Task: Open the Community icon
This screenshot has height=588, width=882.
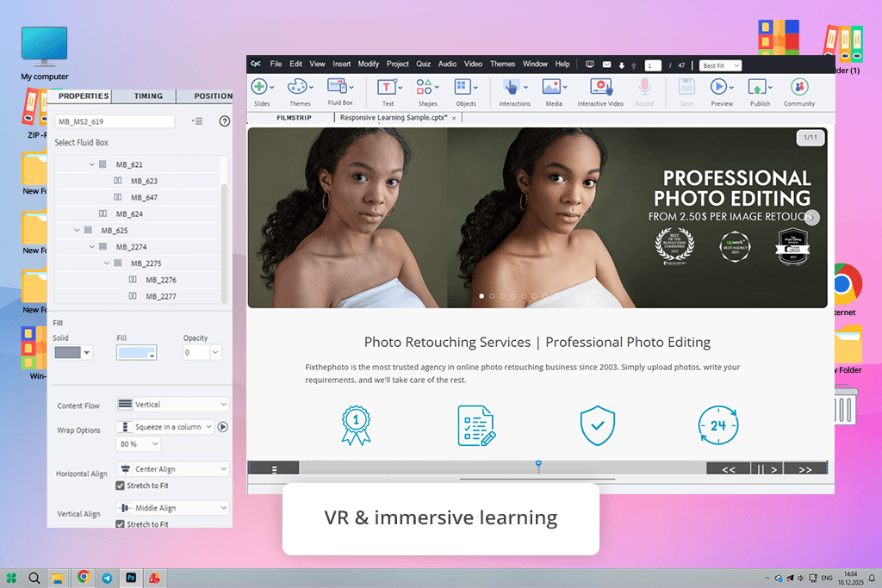Action: 799,87
